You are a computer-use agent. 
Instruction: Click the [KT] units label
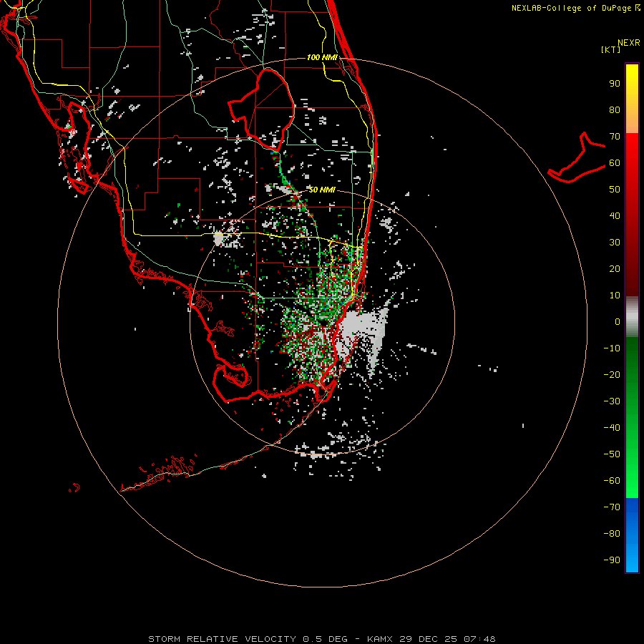pos(611,49)
